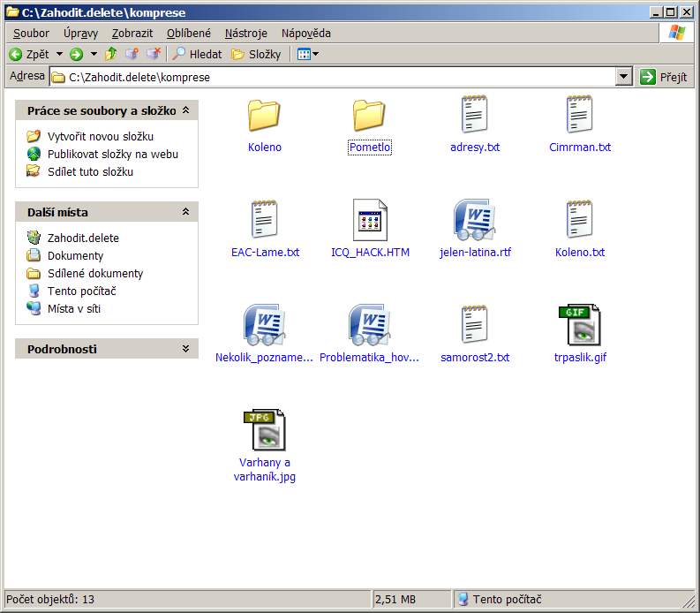Click the Vytvořit novou složku link
Image resolution: width=700 pixels, height=613 pixels.
coord(100,136)
